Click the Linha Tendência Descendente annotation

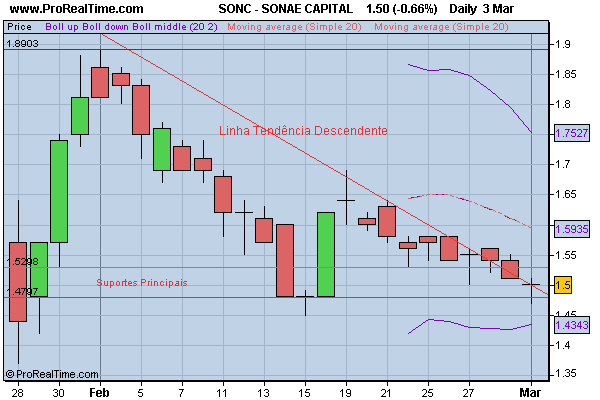click(x=303, y=131)
